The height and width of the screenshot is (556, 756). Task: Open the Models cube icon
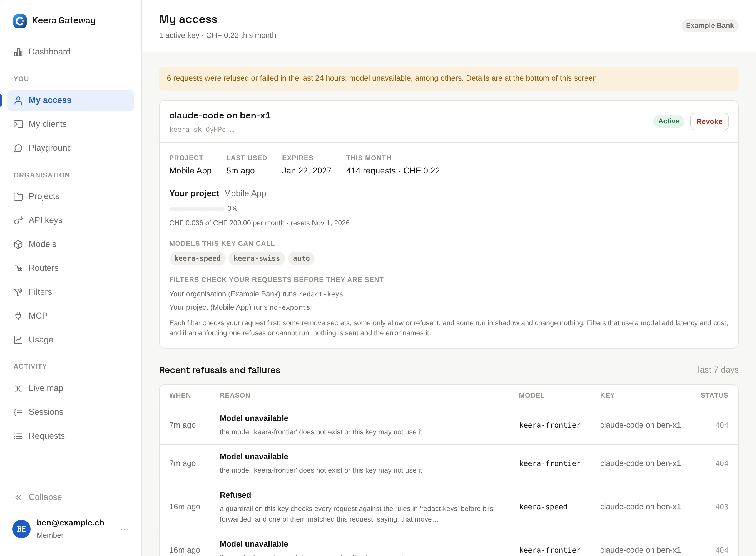coord(18,244)
